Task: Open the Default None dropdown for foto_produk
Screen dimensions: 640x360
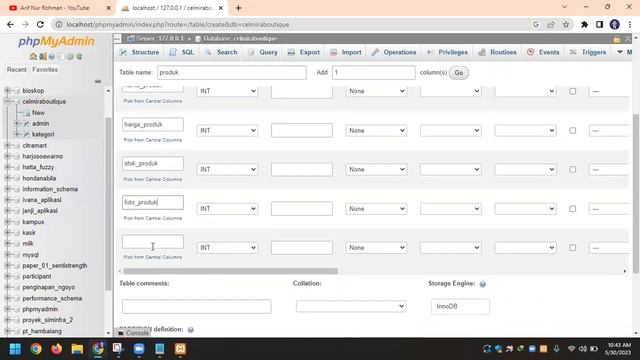Action: pos(376,209)
